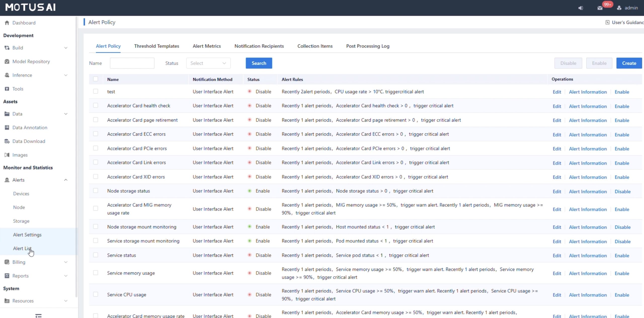Open the Status select dropdown
Screen dimensions: 644x318
(208, 63)
